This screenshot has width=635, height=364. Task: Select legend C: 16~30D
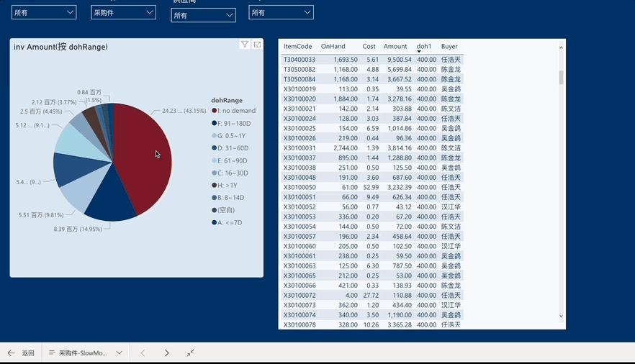230,173
